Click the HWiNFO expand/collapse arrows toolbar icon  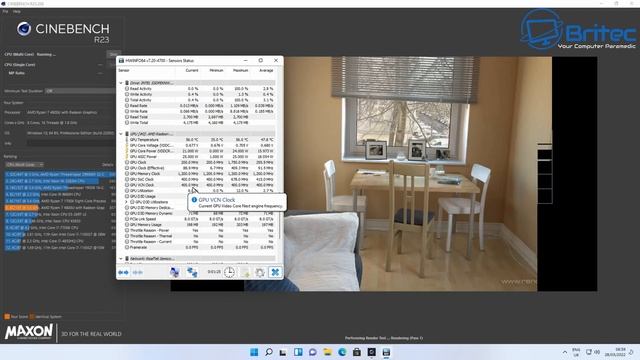tap(123, 272)
